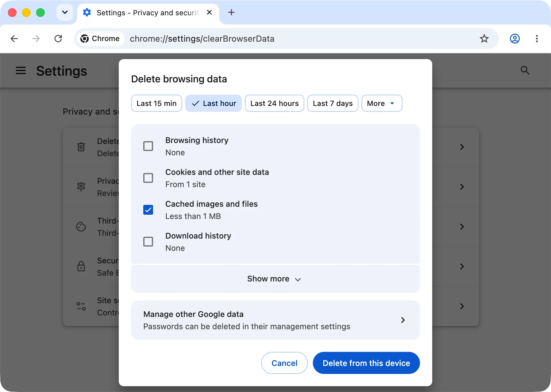Click Cancel in the dialog
Viewport: 551px width, 392px height.
click(284, 363)
